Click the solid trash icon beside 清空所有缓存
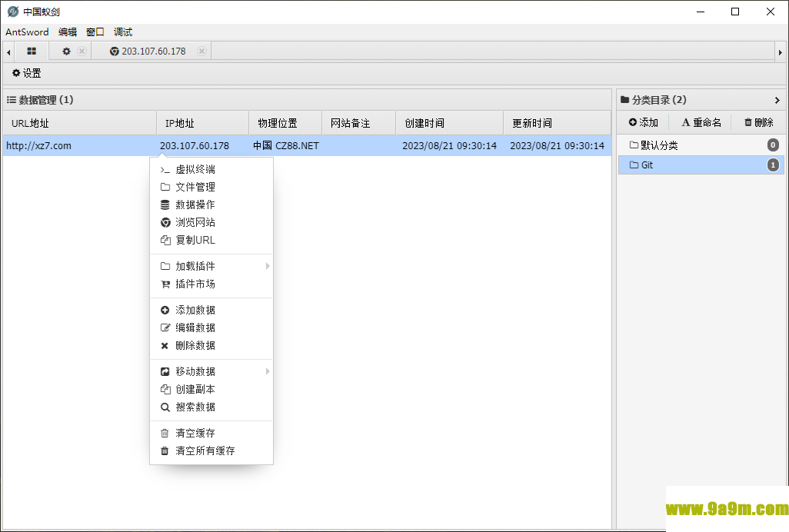Viewport: 789px width, 532px height. [165, 451]
